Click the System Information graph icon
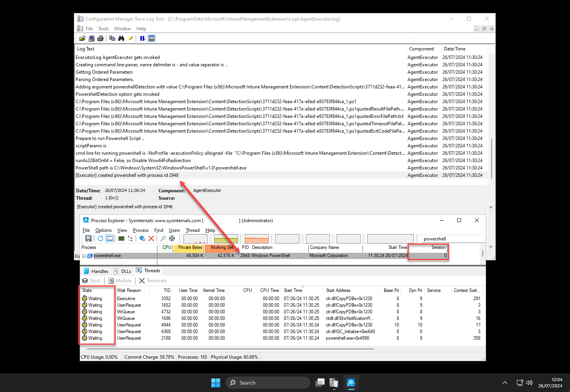570x392 pixels. 121,238
